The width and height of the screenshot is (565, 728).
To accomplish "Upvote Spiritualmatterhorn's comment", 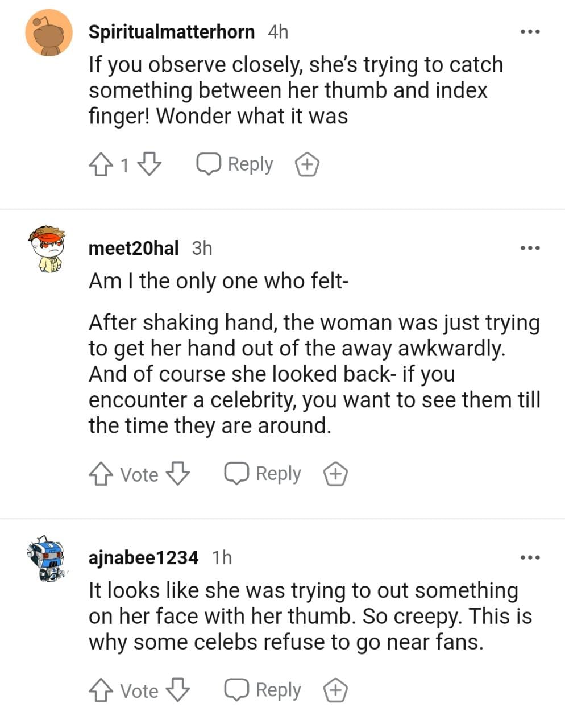I will point(100,166).
